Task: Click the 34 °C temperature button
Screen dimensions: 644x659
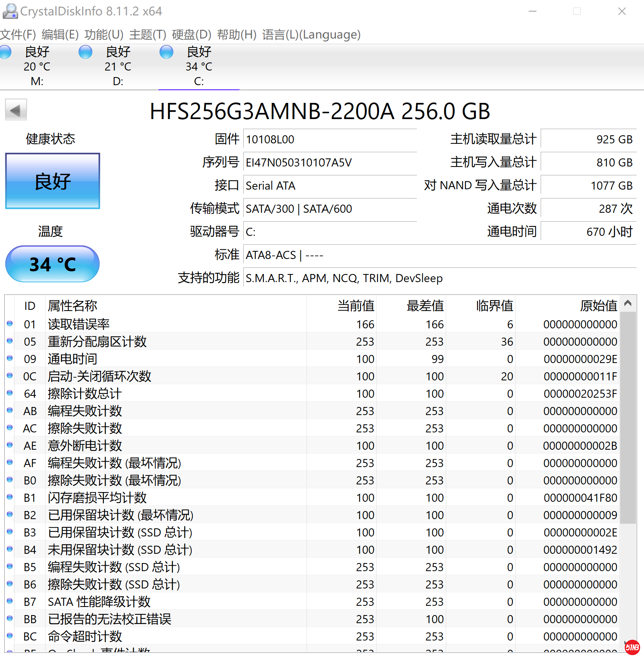Action: coord(52,264)
